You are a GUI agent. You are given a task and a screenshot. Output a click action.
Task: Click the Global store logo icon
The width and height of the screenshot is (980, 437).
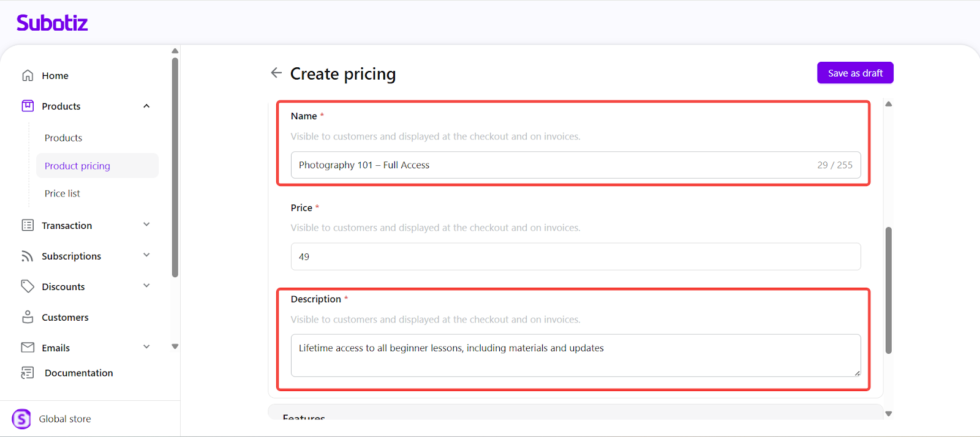(21, 419)
